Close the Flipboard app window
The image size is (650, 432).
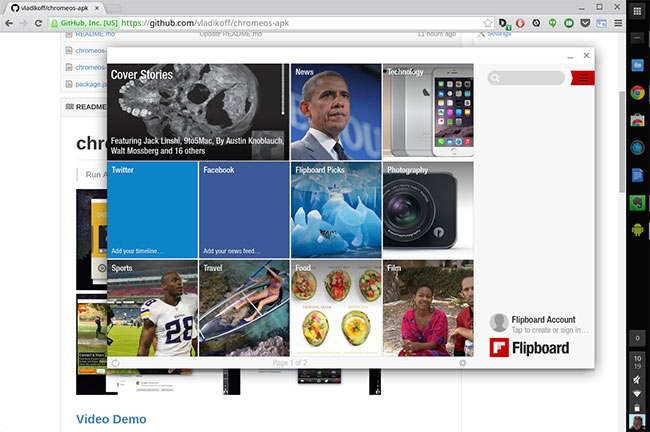[586, 56]
